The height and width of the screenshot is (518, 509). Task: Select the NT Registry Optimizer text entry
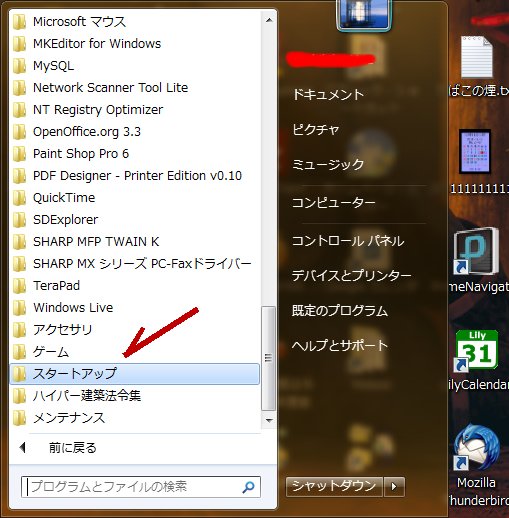point(98,110)
